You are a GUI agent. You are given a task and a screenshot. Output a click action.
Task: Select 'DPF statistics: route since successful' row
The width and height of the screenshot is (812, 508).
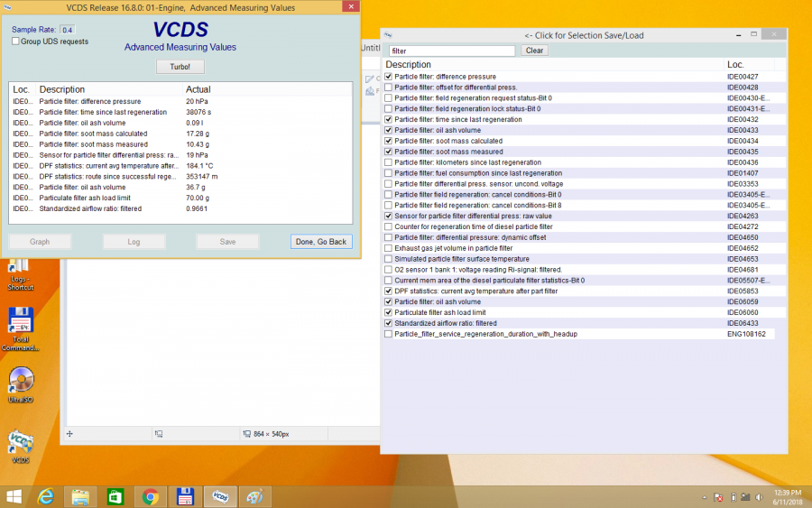pyautogui.click(x=180, y=177)
